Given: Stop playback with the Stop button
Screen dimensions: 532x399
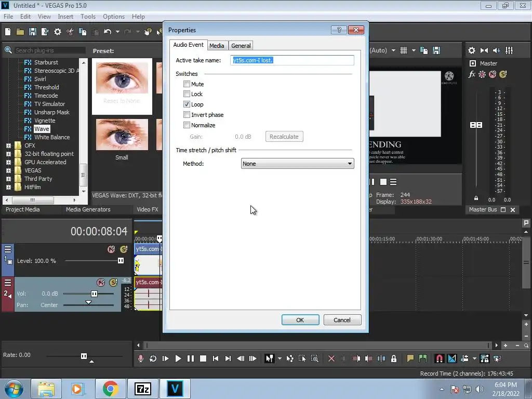Looking at the screenshot, I should coord(203,358).
